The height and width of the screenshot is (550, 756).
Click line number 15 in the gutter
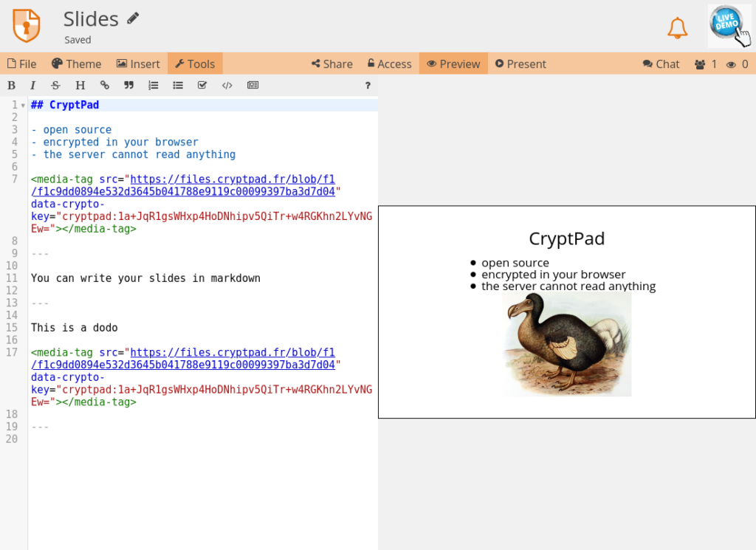click(x=12, y=328)
